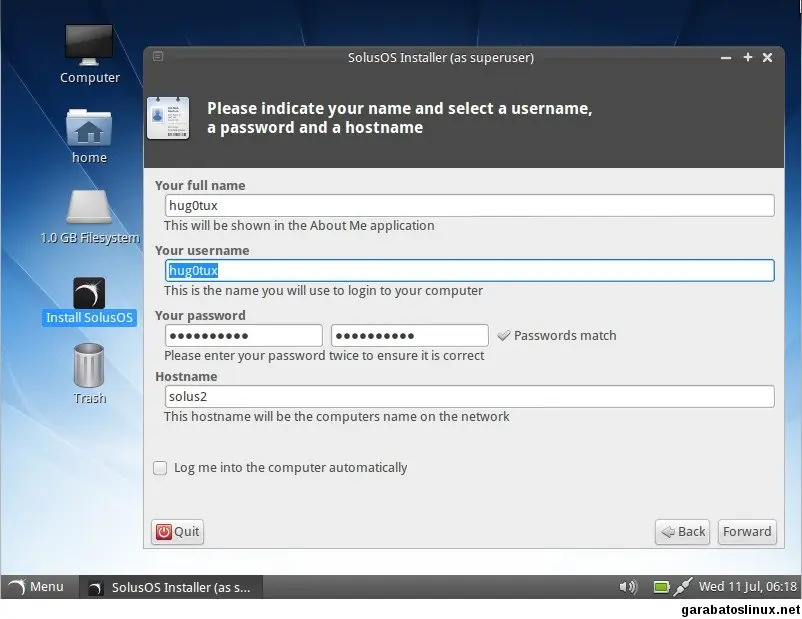The height and width of the screenshot is (619, 802).
Task: Focus the Your username field
Action: (x=470, y=271)
